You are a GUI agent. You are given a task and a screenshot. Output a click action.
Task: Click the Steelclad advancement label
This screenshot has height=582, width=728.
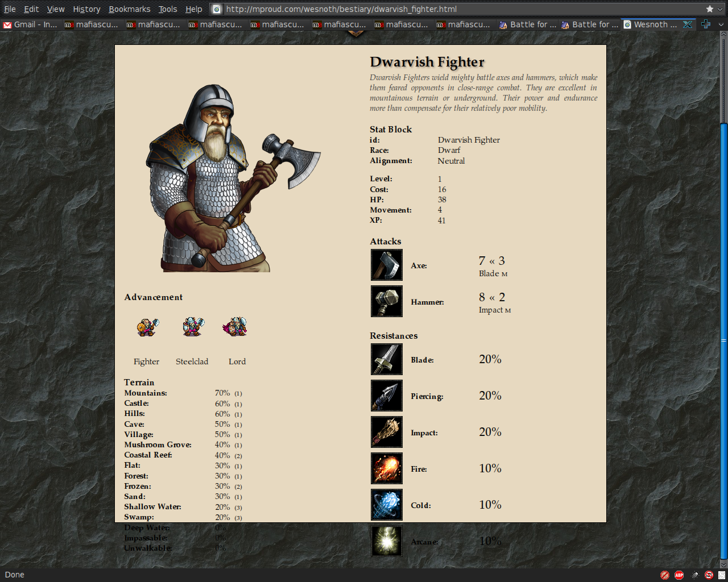(x=192, y=361)
